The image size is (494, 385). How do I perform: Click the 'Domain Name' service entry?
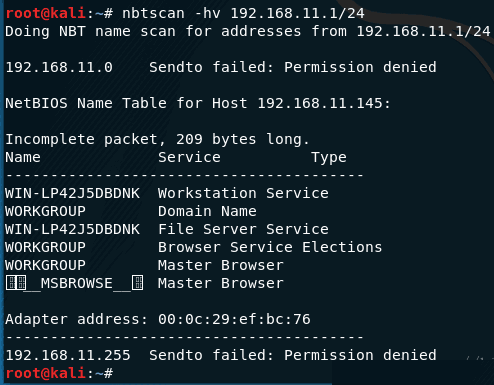[x=207, y=211]
